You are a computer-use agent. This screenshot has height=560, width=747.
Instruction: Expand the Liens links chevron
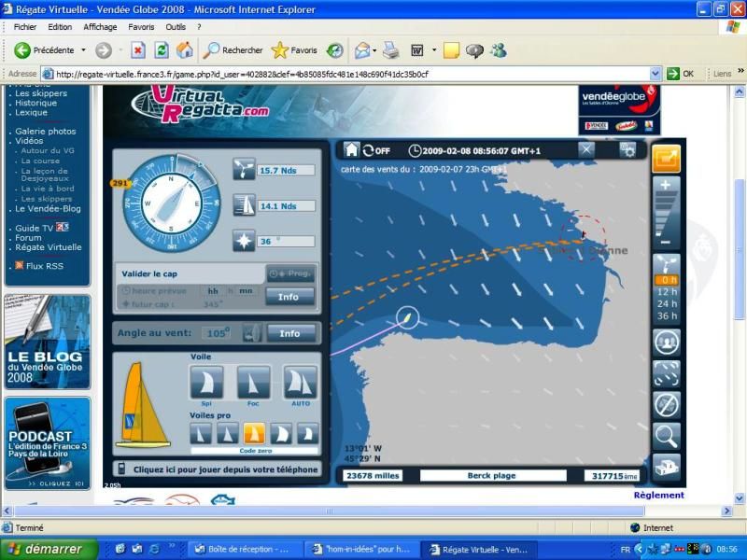740,72
